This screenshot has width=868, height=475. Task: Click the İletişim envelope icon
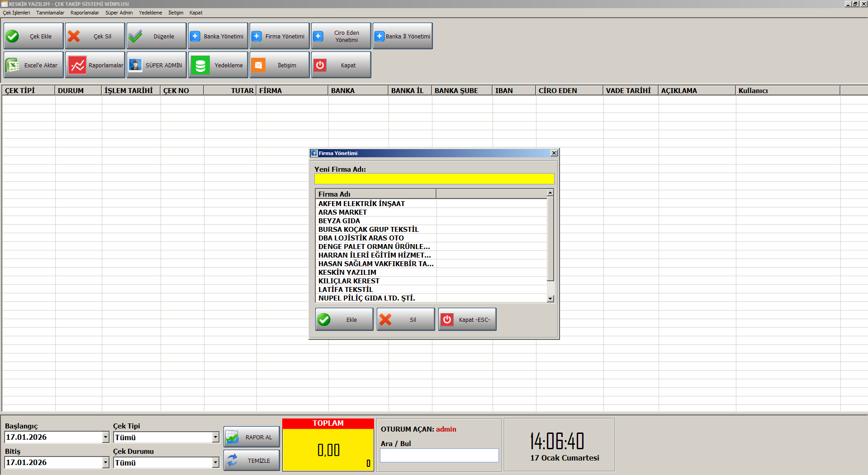click(258, 65)
